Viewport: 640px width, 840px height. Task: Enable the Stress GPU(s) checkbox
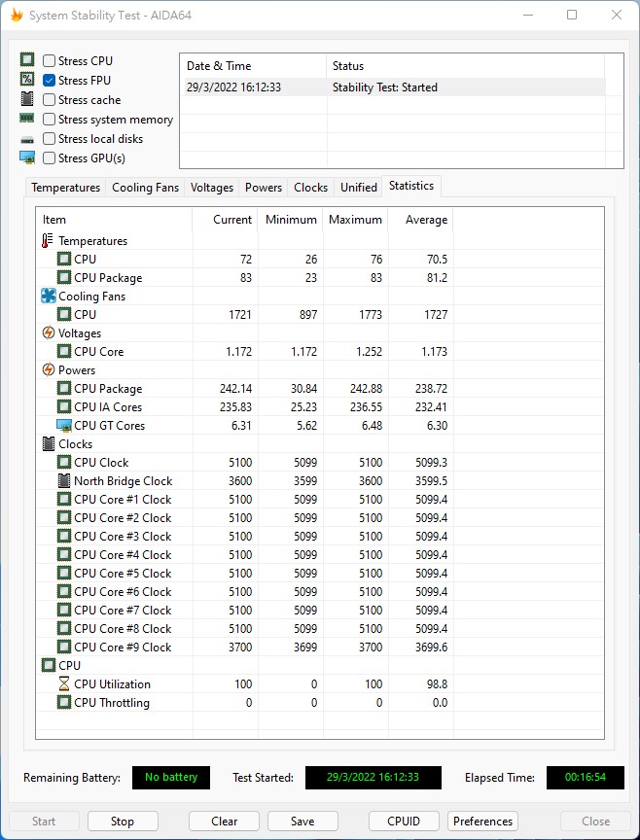(x=49, y=158)
